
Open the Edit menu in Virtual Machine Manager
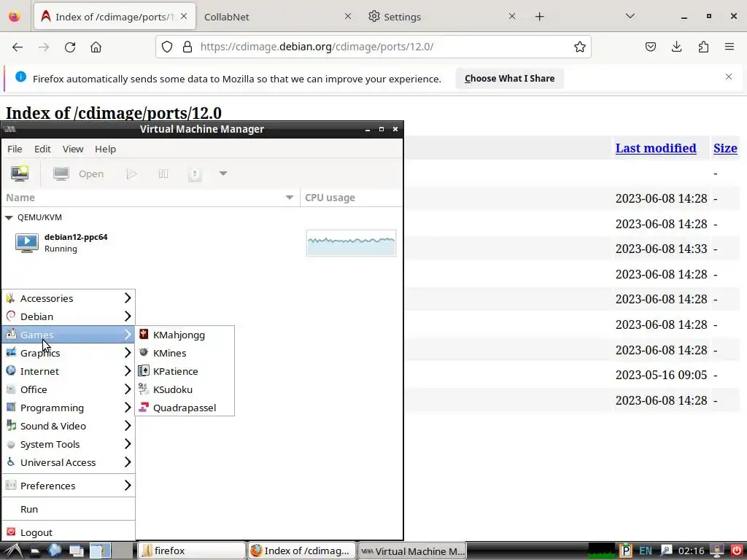tap(42, 149)
